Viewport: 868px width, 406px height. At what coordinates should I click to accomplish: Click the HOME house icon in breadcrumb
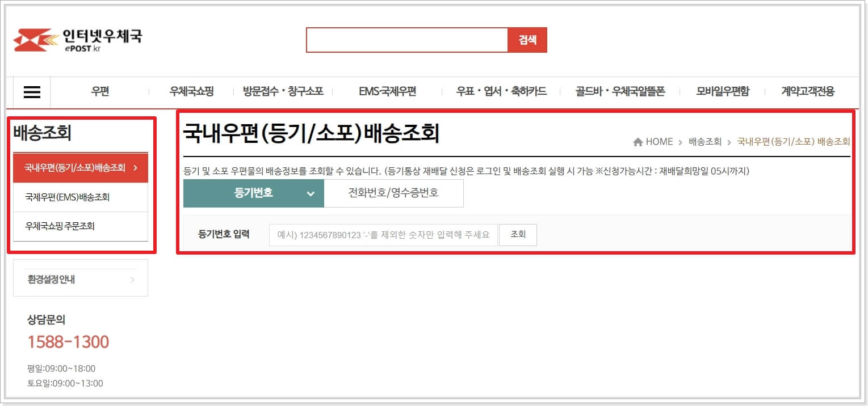[637, 142]
